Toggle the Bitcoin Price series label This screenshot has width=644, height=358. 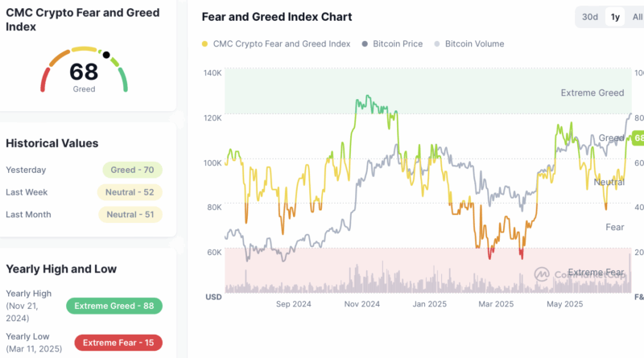(x=398, y=43)
